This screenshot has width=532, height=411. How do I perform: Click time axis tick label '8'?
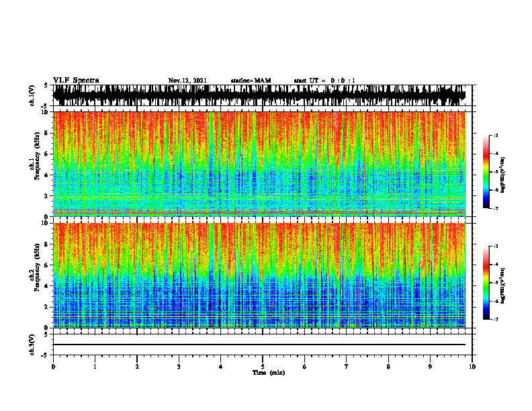[x=388, y=367]
